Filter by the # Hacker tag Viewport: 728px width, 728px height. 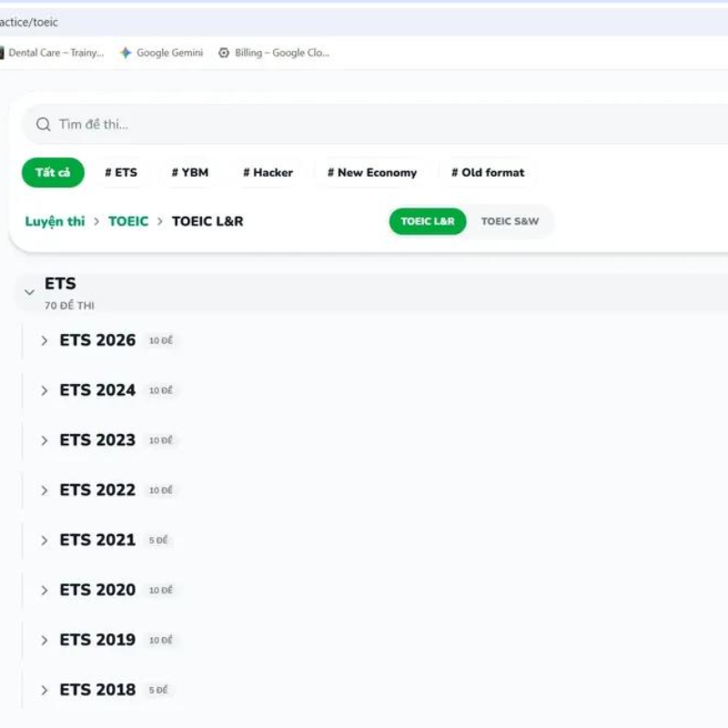point(268,173)
